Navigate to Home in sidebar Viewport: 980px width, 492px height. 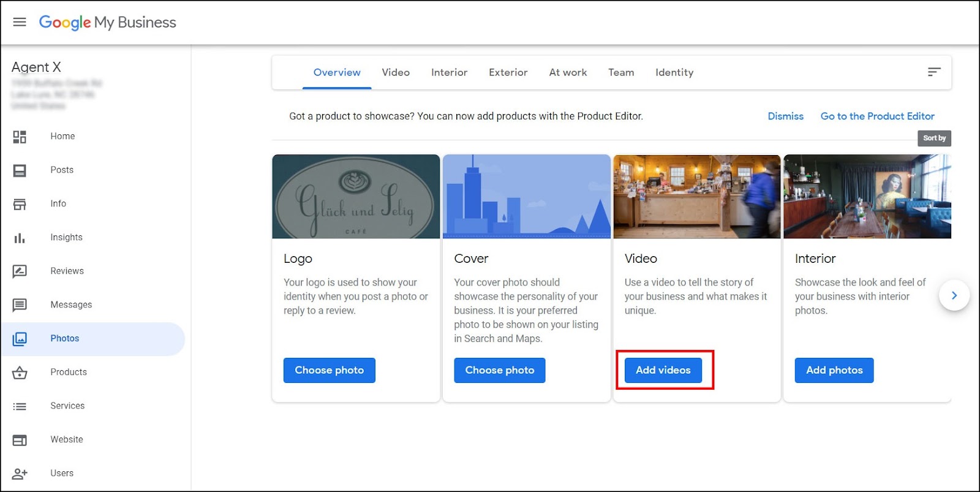click(62, 137)
